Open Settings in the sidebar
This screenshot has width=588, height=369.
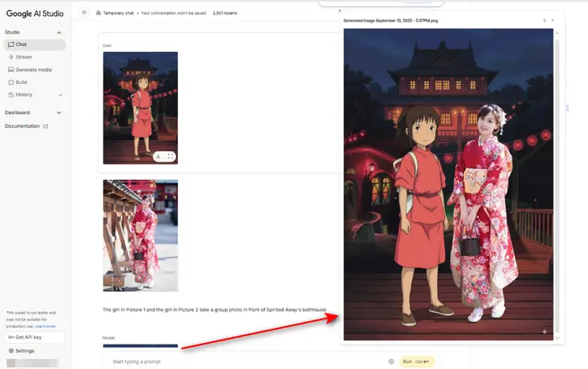point(21,351)
